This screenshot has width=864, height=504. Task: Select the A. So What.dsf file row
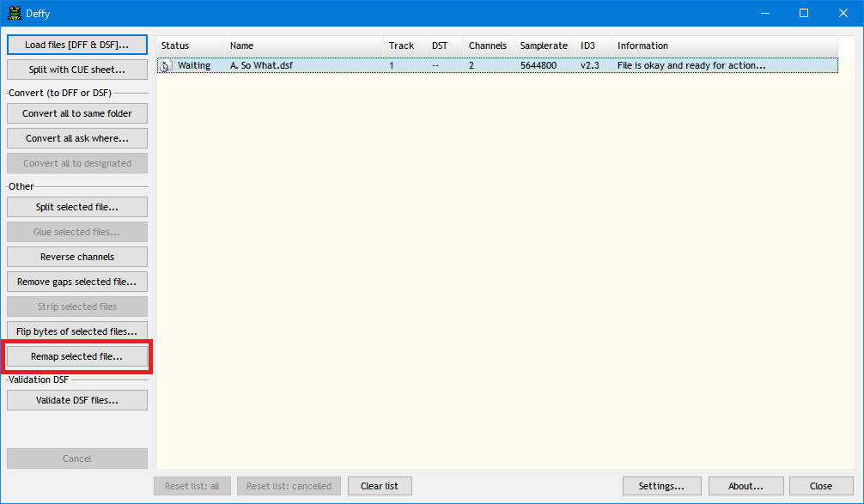tap(261, 65)
